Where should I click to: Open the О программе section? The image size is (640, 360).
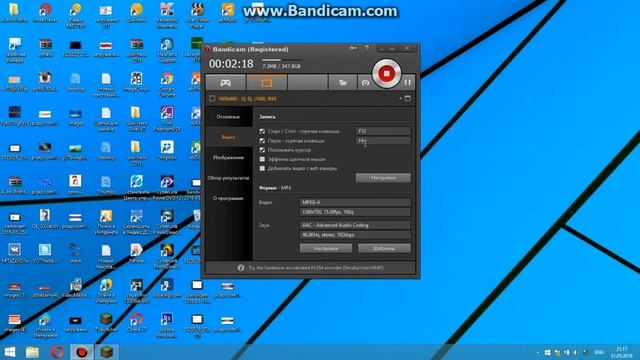(x=228, y=198)
